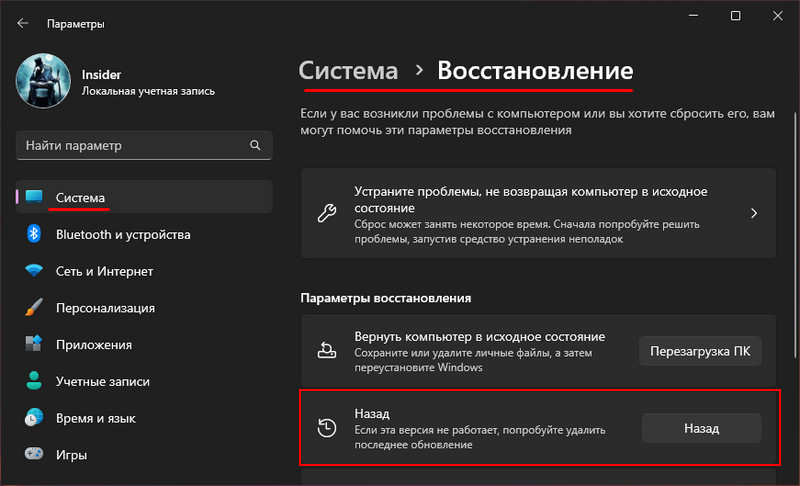The image size is (800, 486).
Task: Expand troubleshoot card chevron arrow
Action: point(754,213)
